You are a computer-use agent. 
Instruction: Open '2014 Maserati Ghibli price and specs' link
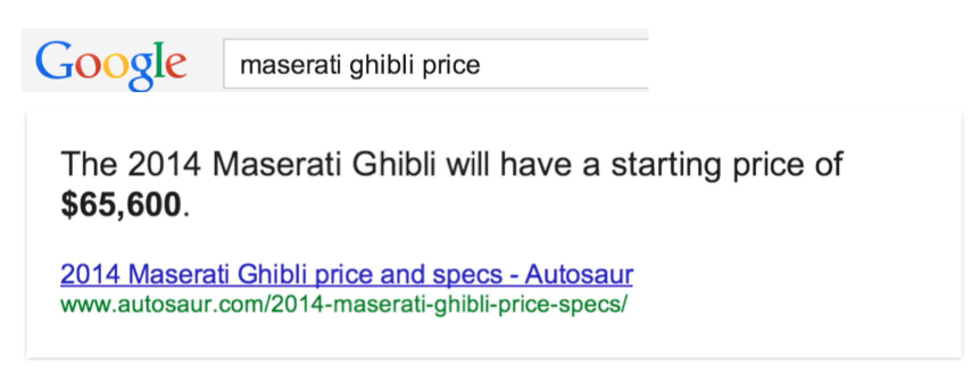click(346, 275)
